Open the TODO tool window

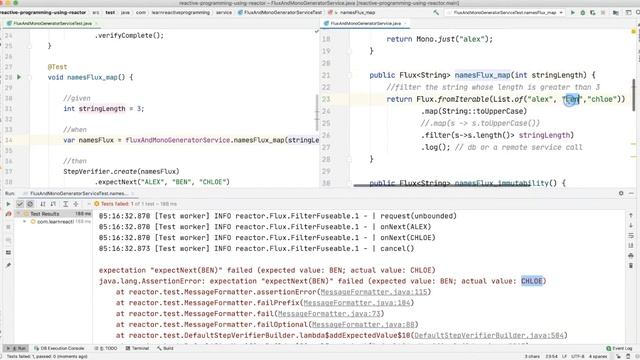click(x=106, y=348)
